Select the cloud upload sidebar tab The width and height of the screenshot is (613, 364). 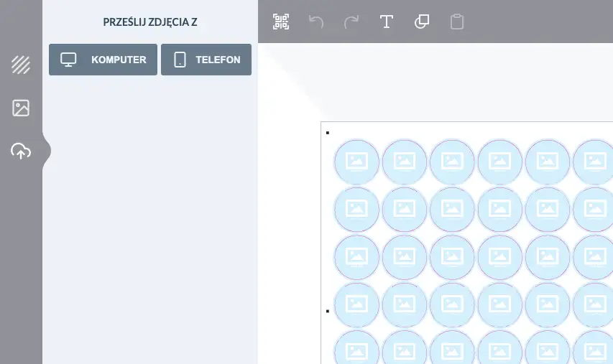[21, 151]
